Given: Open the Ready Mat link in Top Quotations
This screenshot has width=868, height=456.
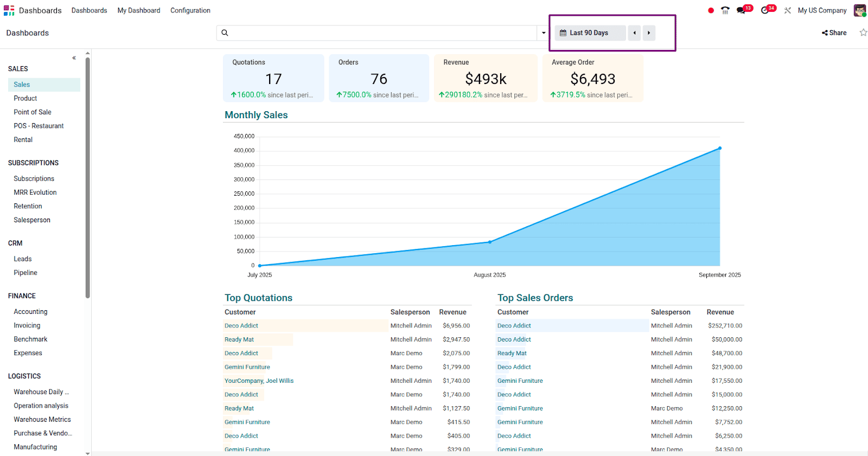Looking at the screenshot, I should pos(239,339).
